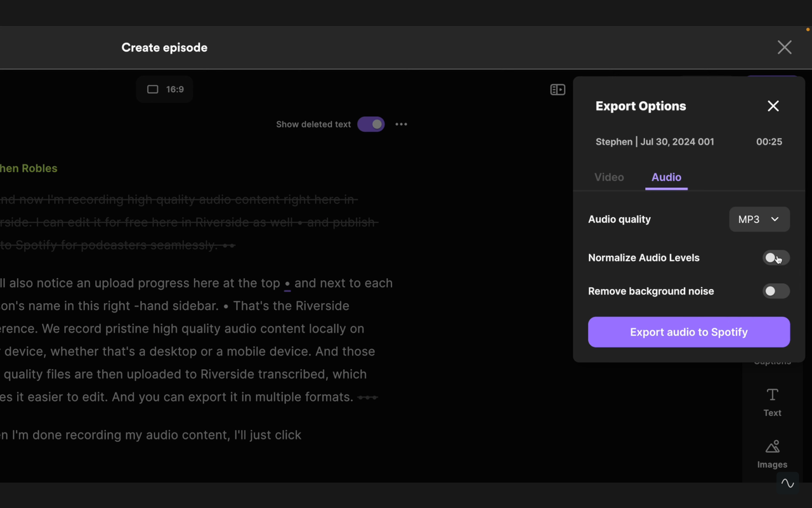812x508 pixels.
Task: Close the Export Options panel
Action: click(x=773, y=106)
